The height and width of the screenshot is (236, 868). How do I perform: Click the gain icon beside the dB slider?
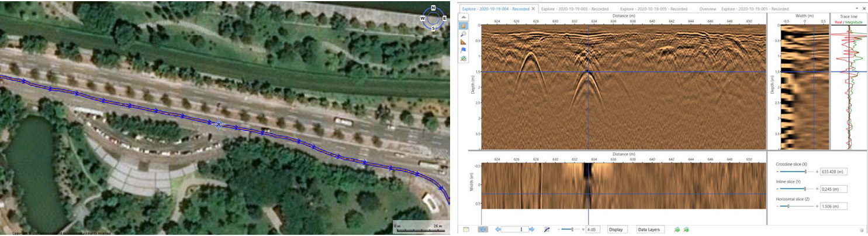click(x=547, y=230)
